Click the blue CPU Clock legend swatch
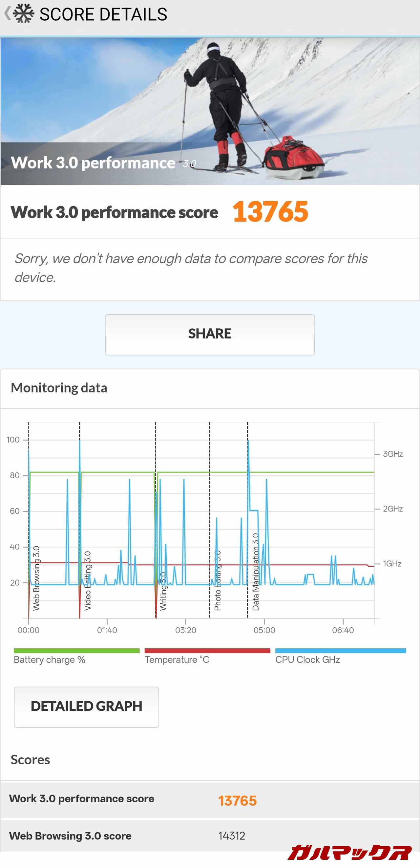The width and height of the screenshot is (420, 868). pos(340,651)
